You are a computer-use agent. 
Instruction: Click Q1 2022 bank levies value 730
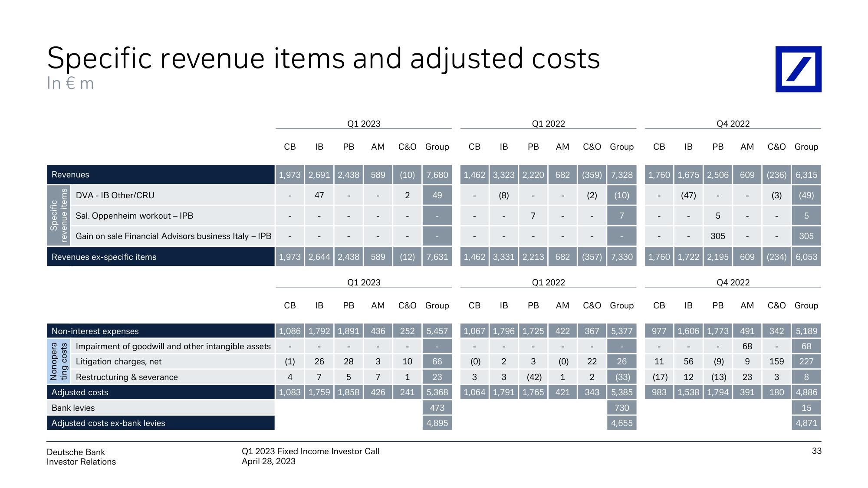coord(622,408)
